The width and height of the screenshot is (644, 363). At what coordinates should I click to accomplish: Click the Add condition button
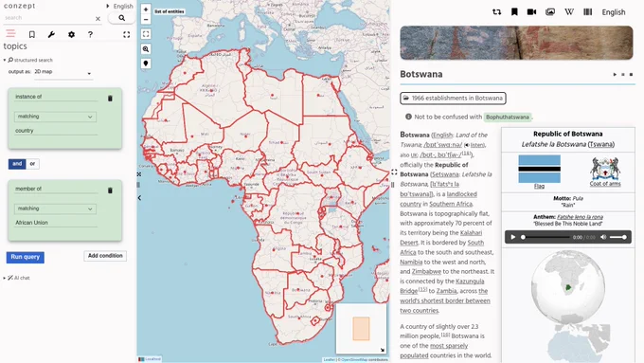tap(105, 256)
